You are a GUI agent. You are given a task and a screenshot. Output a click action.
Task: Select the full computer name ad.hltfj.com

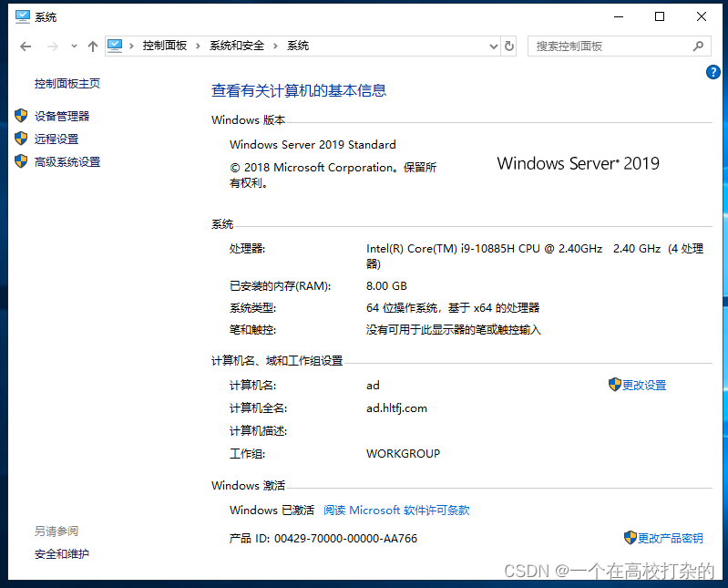coord(396,408)
